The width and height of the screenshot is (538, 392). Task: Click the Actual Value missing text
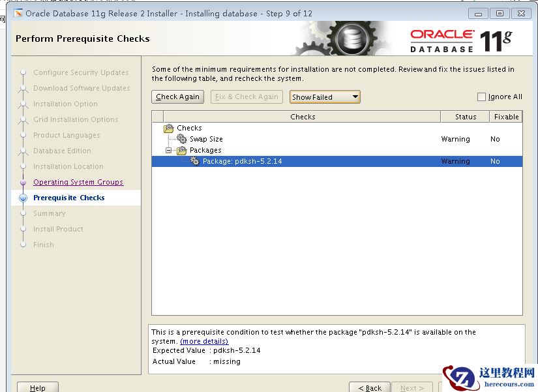(x=227, y=361)
